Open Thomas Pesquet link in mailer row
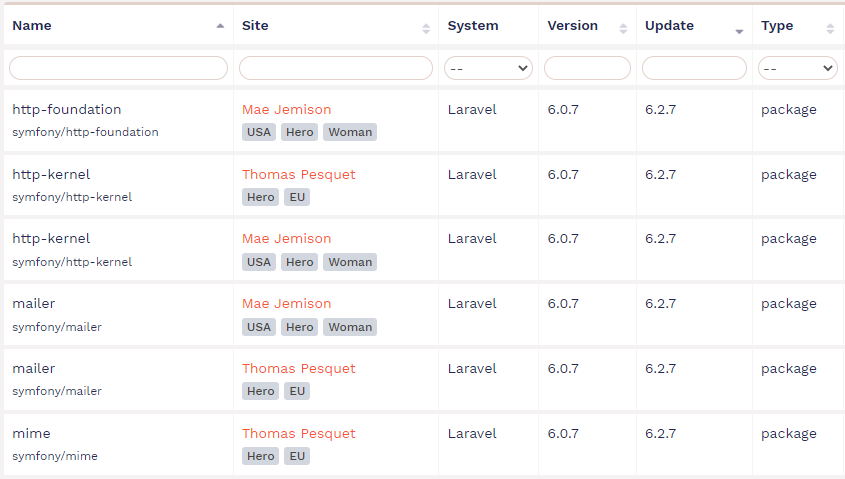 [299, 369]
